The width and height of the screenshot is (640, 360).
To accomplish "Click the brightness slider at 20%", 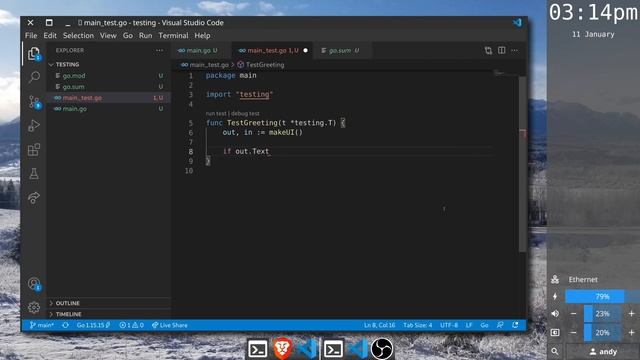I will point(603,333).
